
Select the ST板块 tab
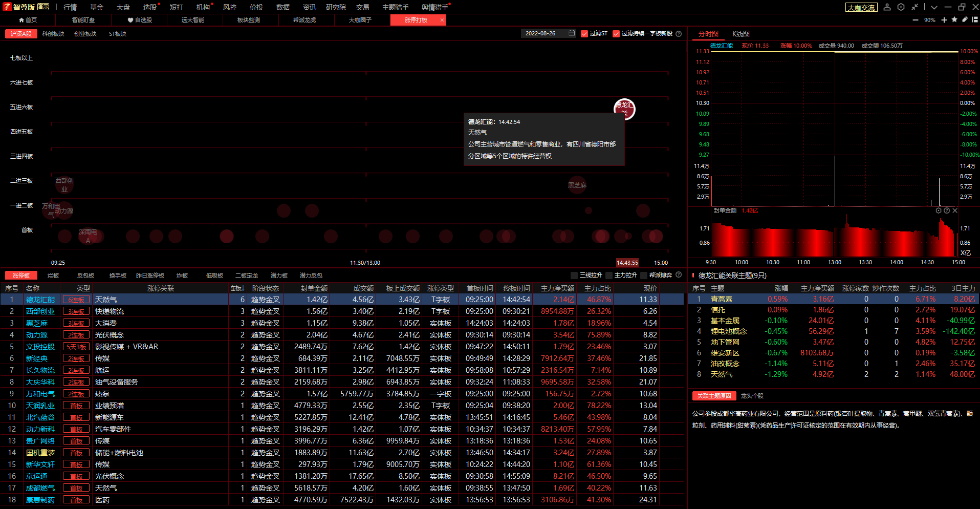(118, 34)
